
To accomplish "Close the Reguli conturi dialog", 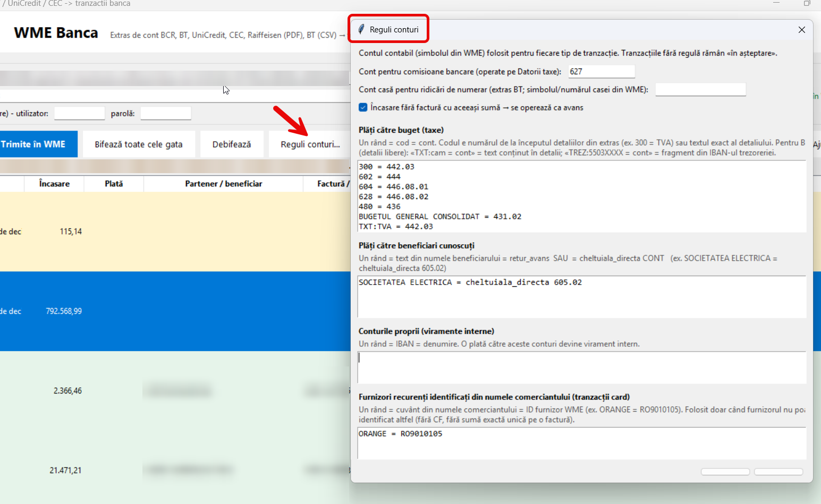I will pos(801,30).
